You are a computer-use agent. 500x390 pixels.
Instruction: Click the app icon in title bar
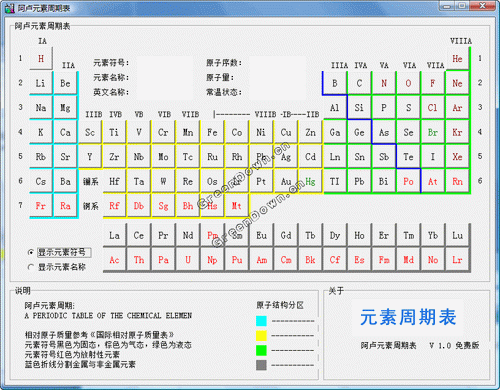(x=10, y=8)
